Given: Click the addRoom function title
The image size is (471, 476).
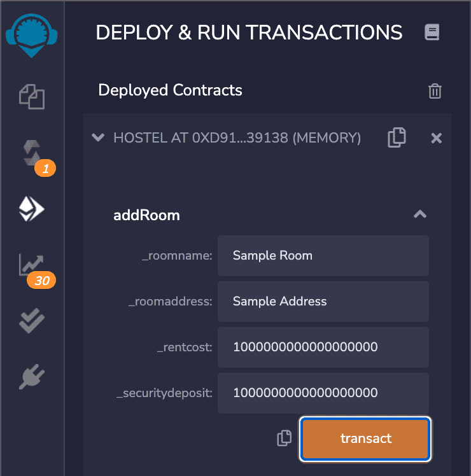Looking at the screenshot, I should click(x=146, y=215).
